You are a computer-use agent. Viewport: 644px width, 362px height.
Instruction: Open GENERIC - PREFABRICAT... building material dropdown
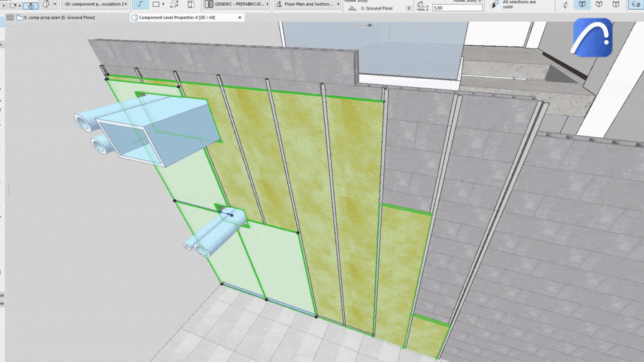(x=237, y=4)
